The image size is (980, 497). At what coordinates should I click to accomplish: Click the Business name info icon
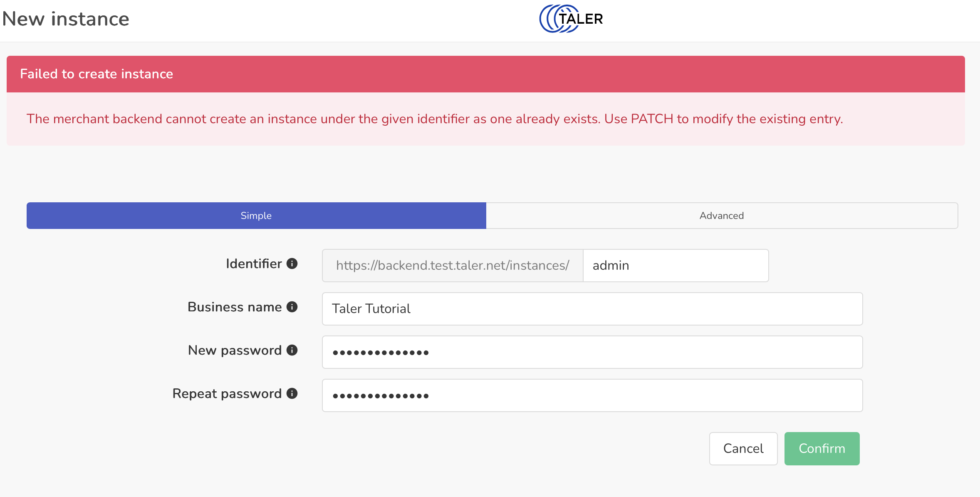coord(292,307)
